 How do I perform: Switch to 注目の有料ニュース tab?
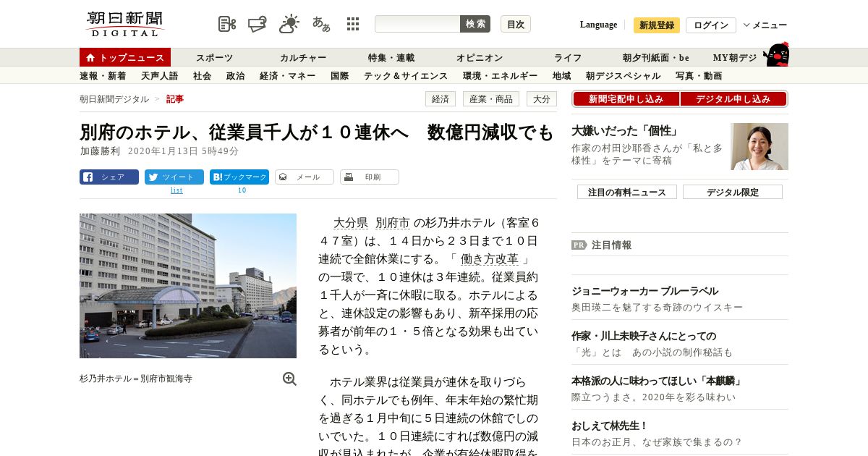[627, 192]
